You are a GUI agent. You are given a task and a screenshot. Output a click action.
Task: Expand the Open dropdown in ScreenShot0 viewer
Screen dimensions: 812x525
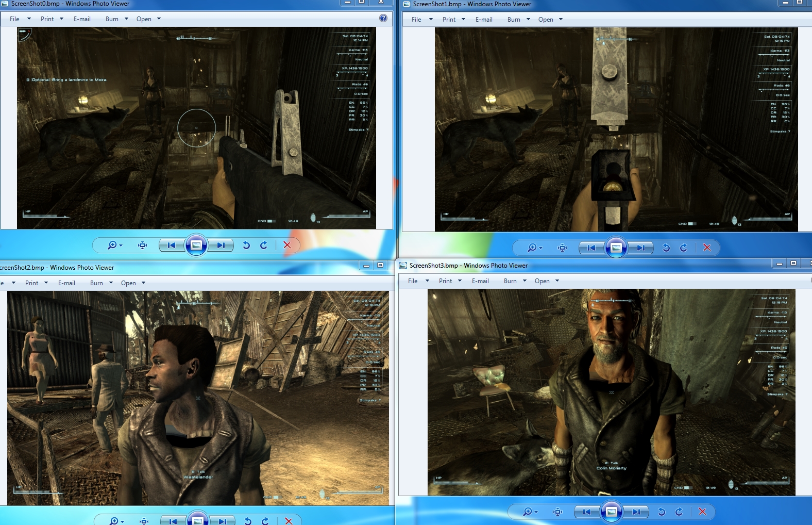click(x=159, y=19)
